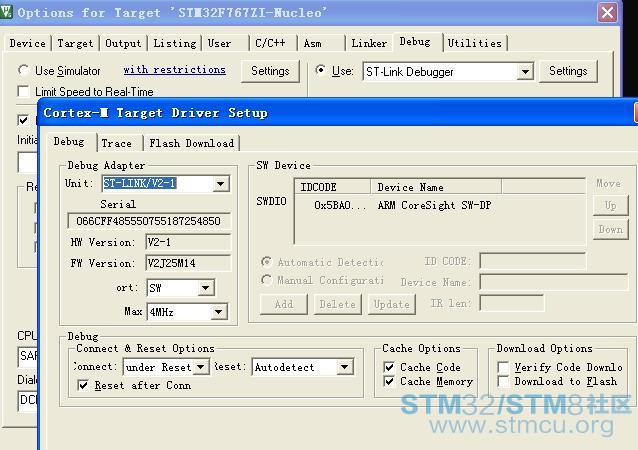Open the Utilities tab
This screenshot has width=638, height=450.
pos(475,43)
